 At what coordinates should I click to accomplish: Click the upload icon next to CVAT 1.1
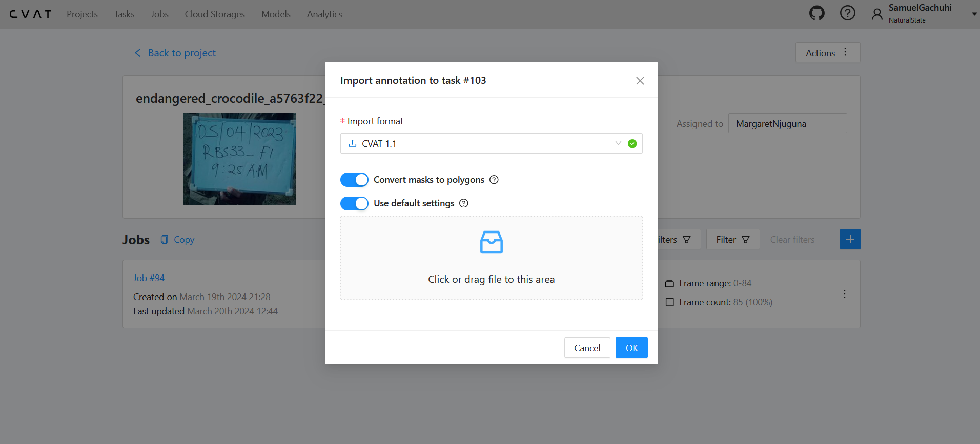(x=352, y=143)
